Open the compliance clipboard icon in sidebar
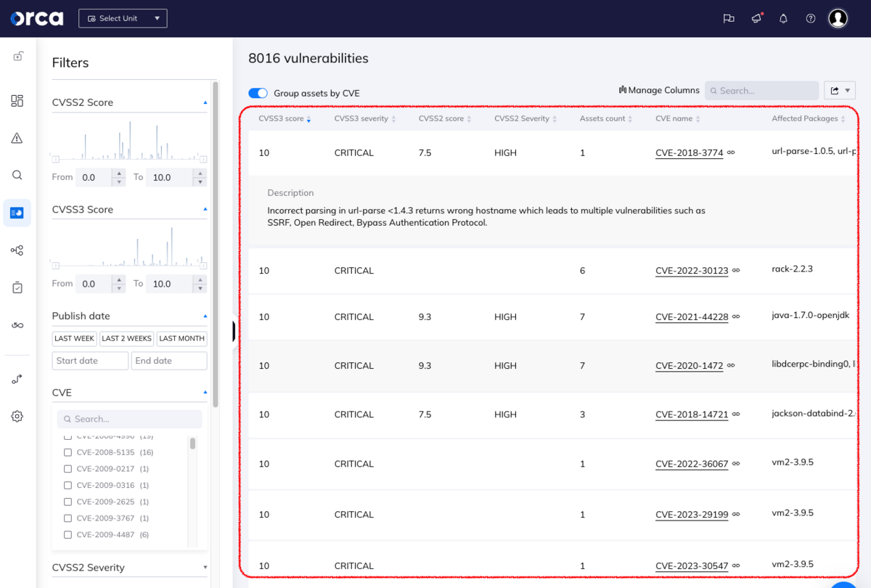The image size is (871, 588). (17, 287)
